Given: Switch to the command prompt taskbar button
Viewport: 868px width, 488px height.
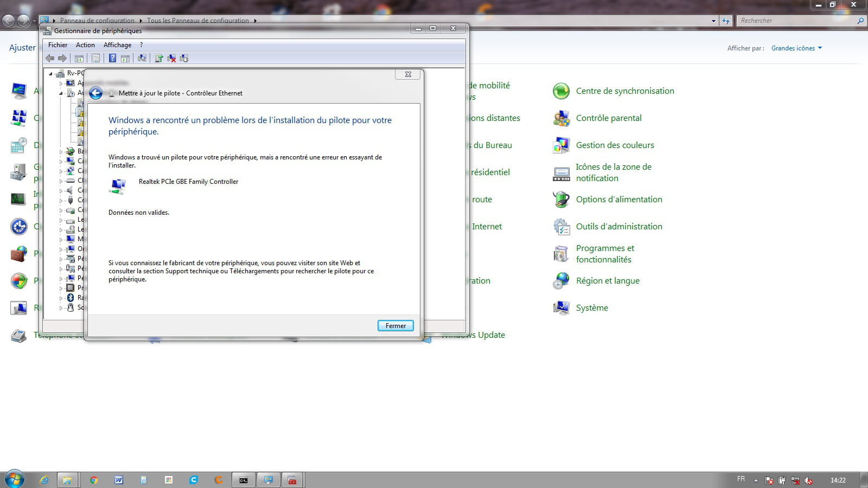Looking at the screenshot, I should (x=244, y=480).
